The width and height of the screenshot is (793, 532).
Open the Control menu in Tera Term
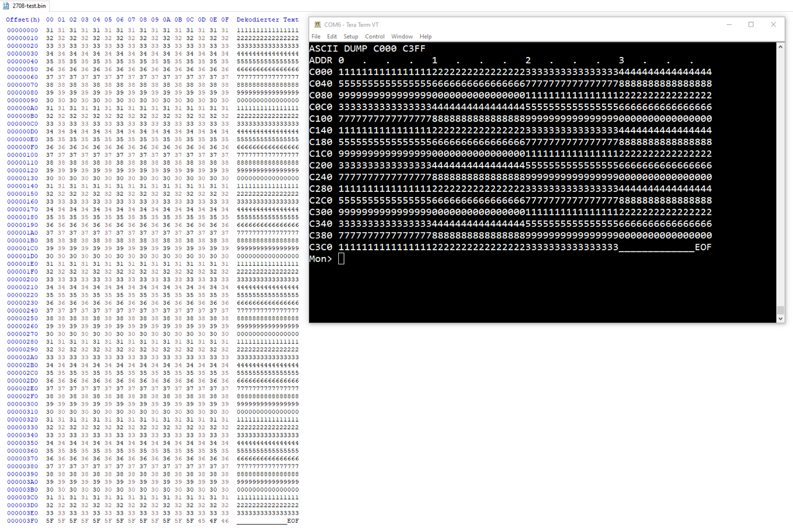coord(375,37)
